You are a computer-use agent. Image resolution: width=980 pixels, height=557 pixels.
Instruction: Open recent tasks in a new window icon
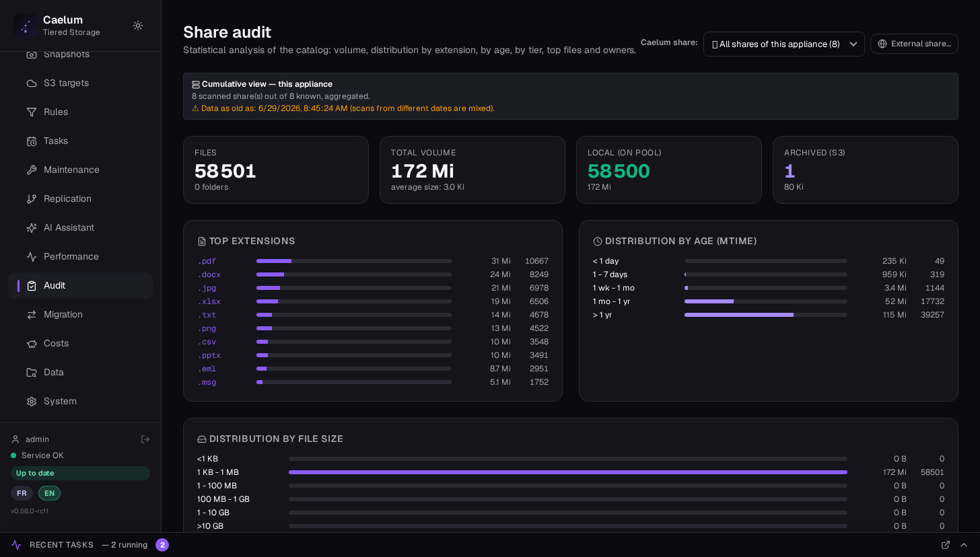(946, 545)
